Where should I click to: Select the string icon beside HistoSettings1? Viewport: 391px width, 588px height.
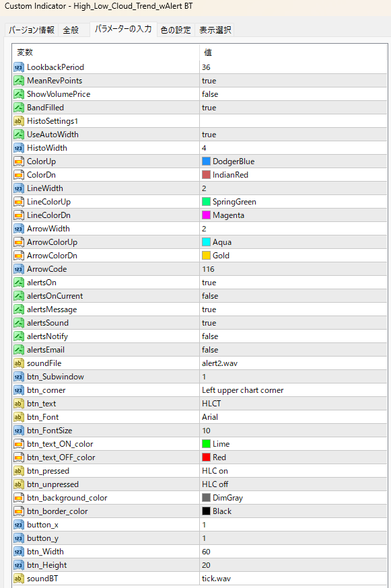pyautogui.click(x=18, y=121)
